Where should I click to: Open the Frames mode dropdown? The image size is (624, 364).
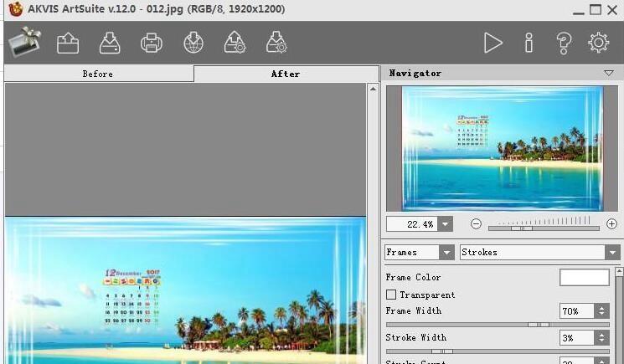(x=420, y=253)
